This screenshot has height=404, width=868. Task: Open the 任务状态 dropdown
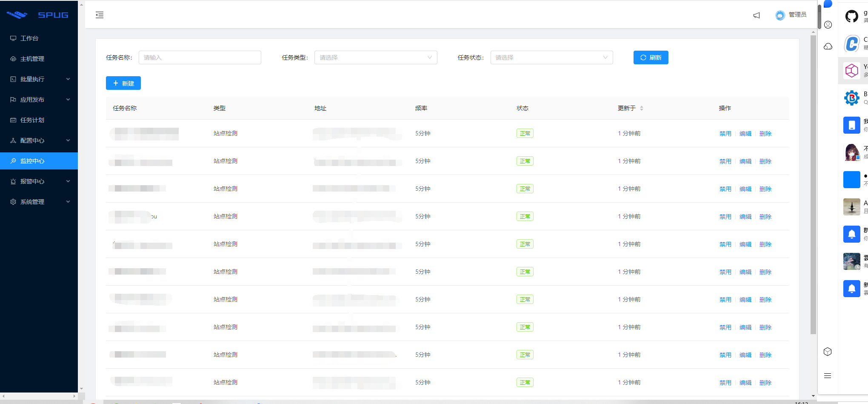(552, 57)
